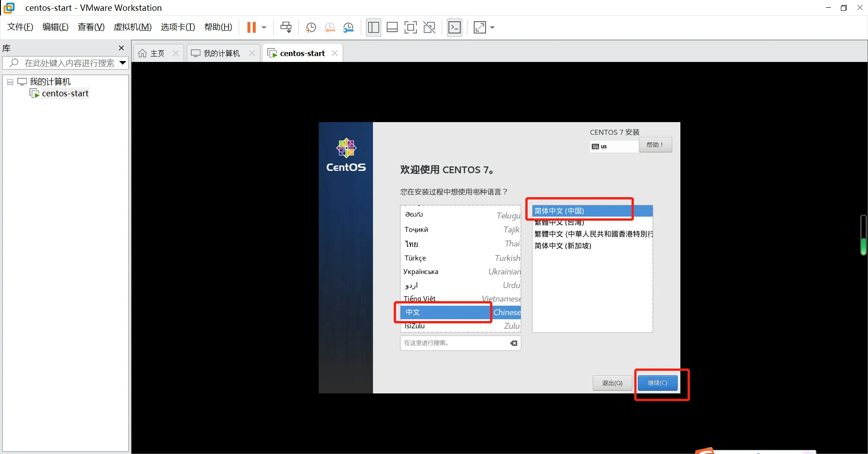This screenshot has height=454, width=868.
Task: Enter full screen mode
Action: click(410, 28)
